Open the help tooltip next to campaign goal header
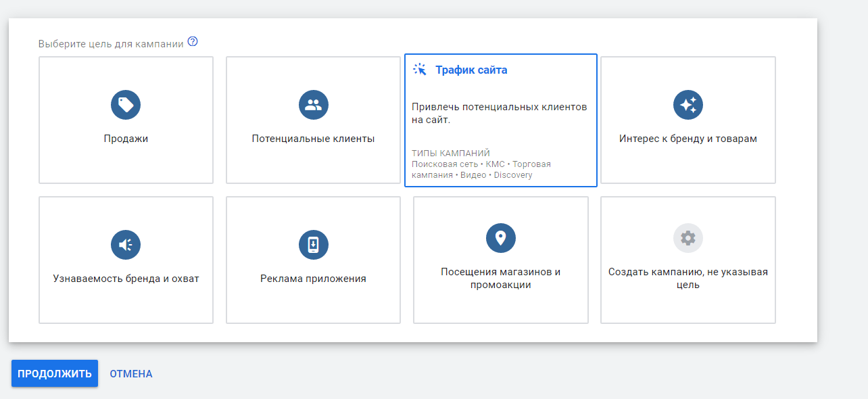This screenshot has height=399, width=868. [193, 41]
